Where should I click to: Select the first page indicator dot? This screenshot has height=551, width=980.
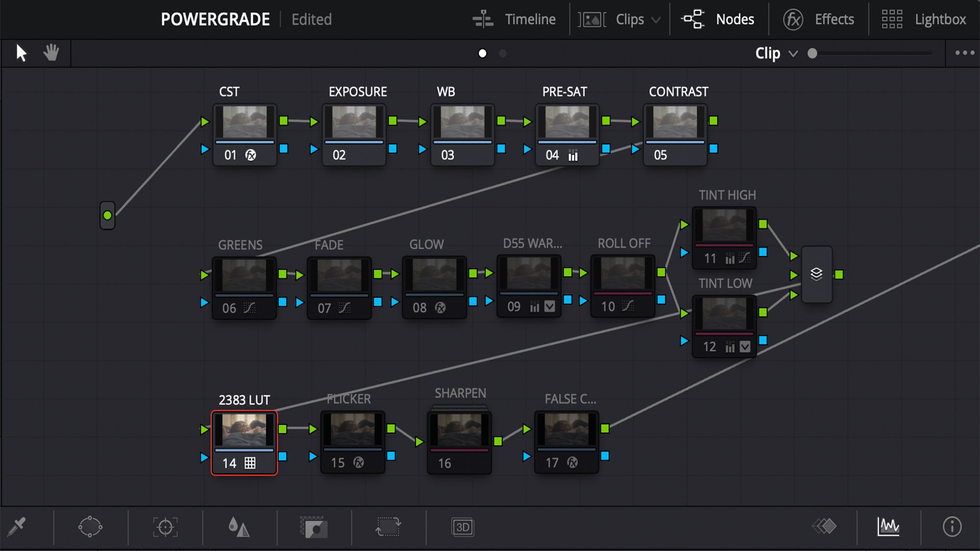tap(482, 53)
